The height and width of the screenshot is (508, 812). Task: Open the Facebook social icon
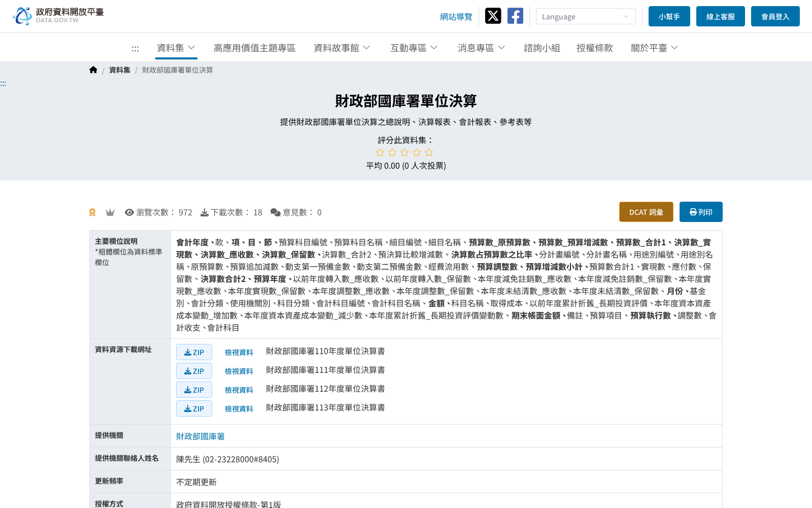click(x=515, y=16)
